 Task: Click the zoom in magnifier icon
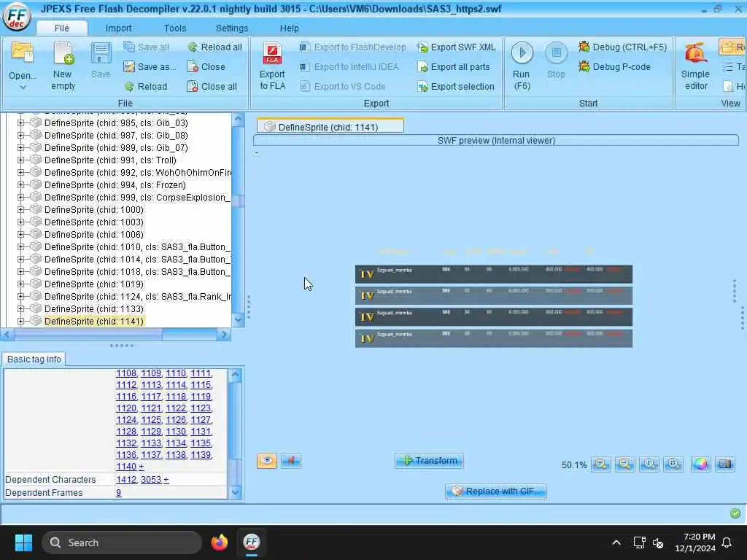coord(601,464)
